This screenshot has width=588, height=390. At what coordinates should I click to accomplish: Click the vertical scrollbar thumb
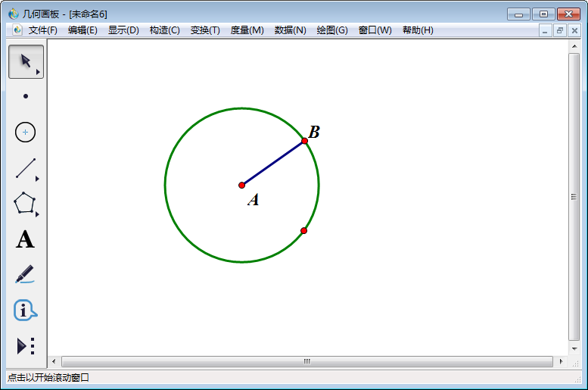(574, 197)
